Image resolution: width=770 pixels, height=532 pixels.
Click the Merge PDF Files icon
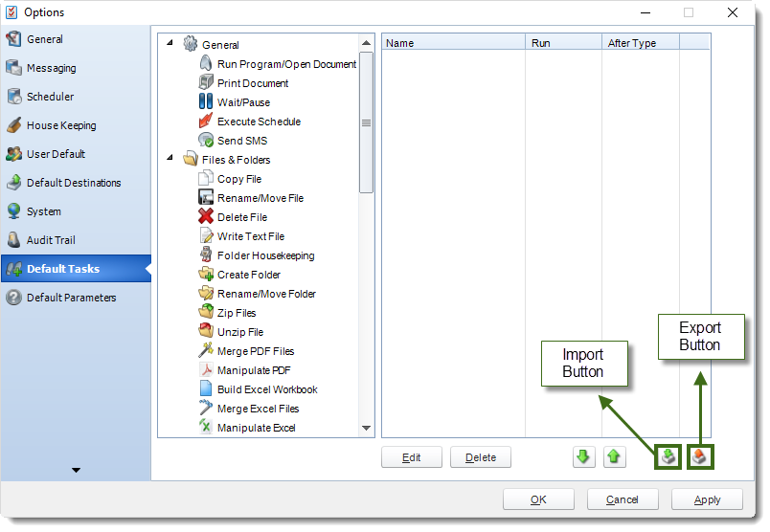click(206, 350)
